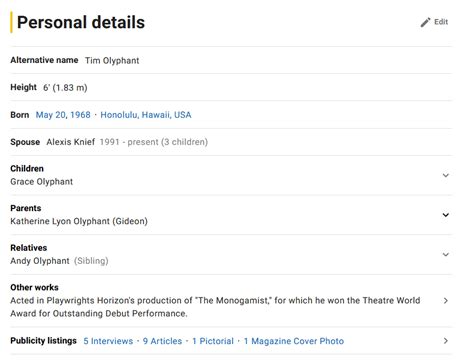Select spouse name Alexis Knief

click(x=71, y=142)
